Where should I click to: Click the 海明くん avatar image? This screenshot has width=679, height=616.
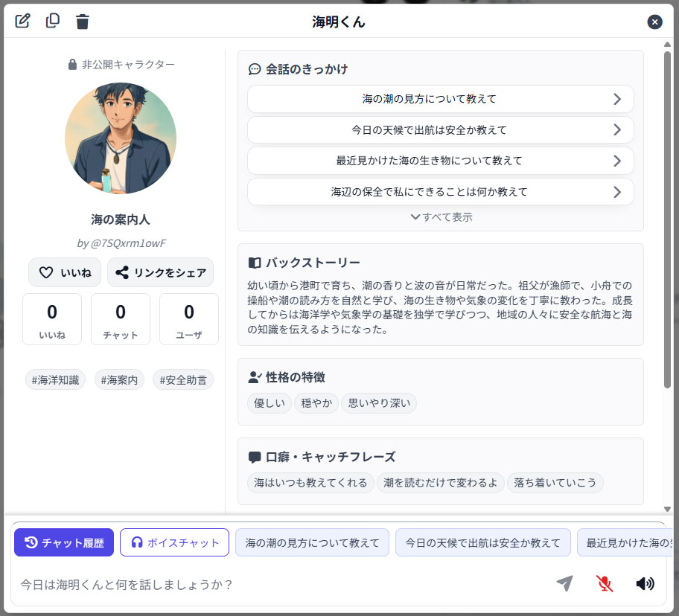[121, 138]
